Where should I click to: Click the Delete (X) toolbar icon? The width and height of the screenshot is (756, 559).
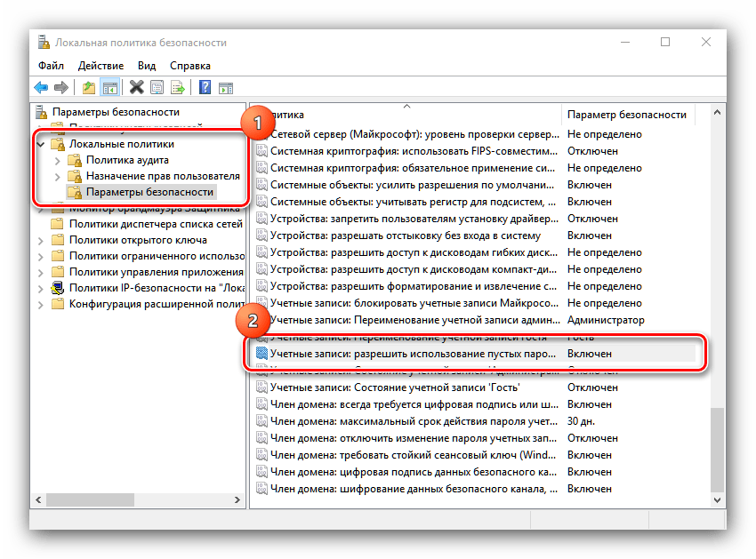136,87
